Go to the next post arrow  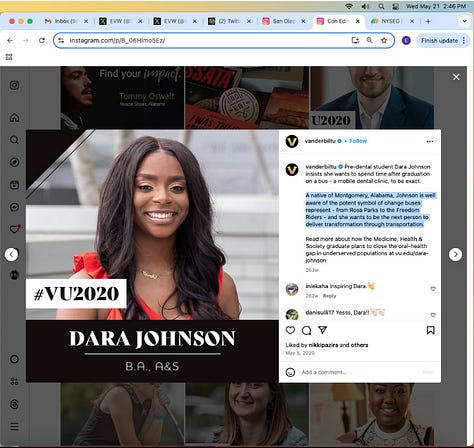click(x=455, y=254)
